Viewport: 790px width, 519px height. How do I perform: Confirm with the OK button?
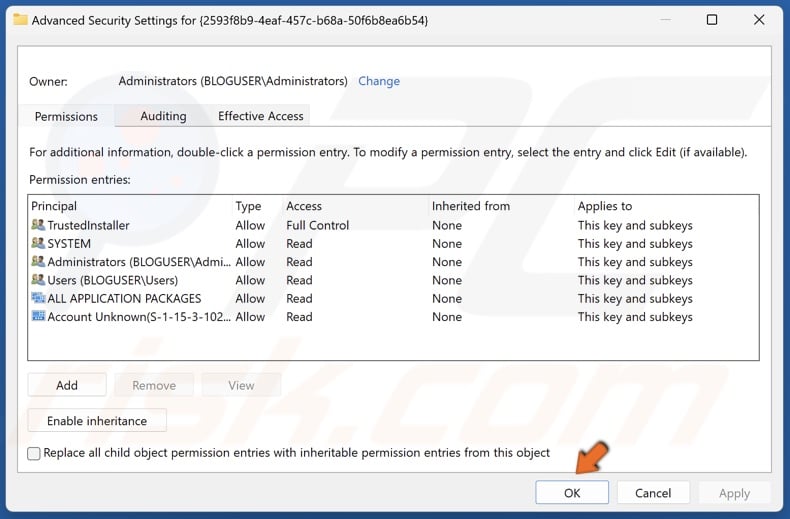pos(572,493)
